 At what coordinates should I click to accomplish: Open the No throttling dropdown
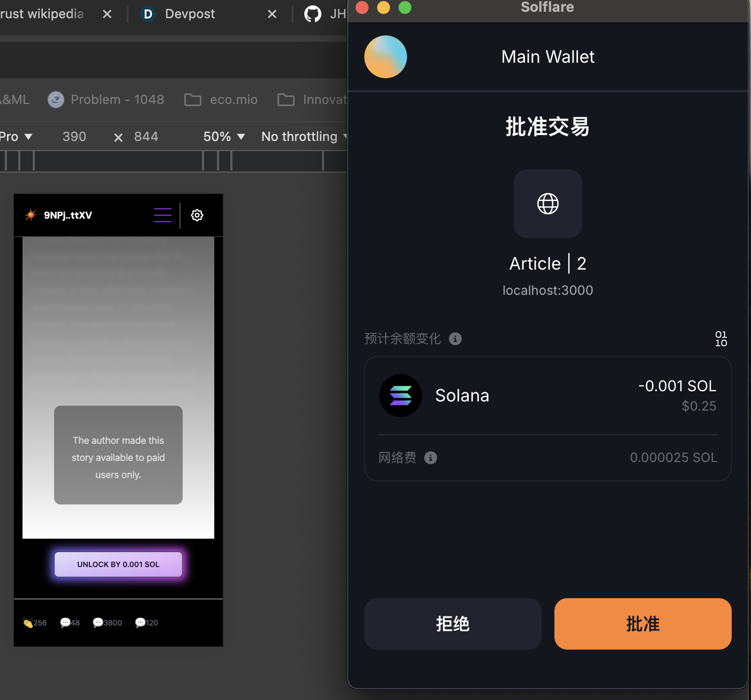click(304, 137)
